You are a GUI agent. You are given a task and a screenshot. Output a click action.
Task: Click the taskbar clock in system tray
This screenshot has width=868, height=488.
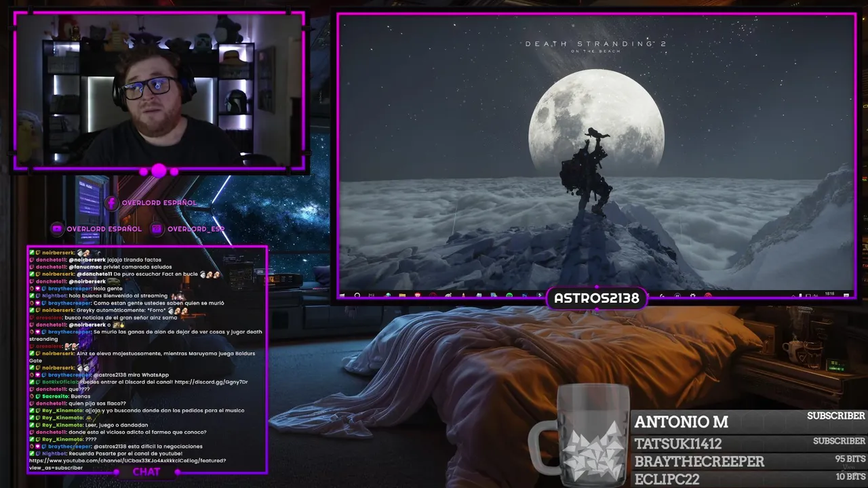[829, 295]
